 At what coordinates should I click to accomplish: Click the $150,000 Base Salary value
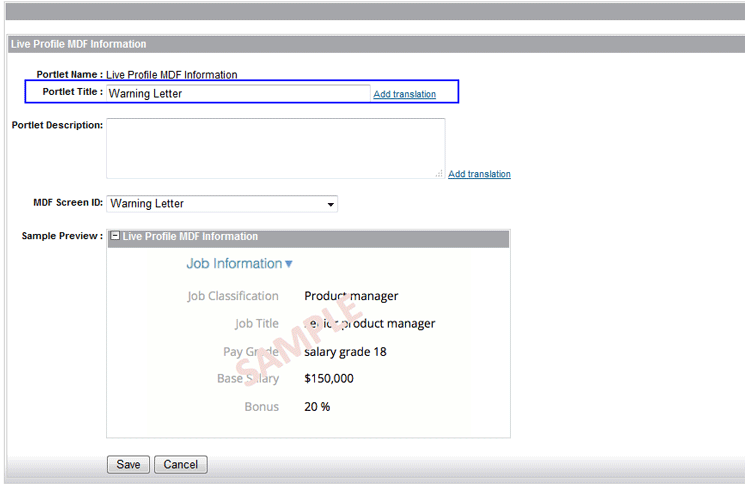coord(328,379)
